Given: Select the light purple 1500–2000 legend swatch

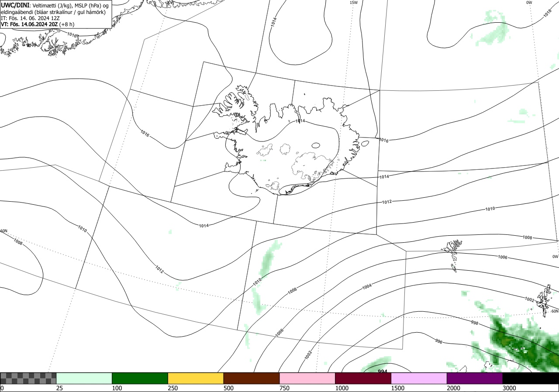Looking at the screenshot, I should click(x=419, y=378).
